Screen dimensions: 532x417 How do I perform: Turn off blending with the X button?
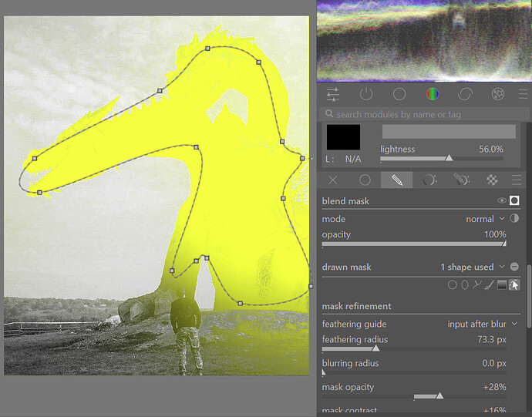coord(332,180)
